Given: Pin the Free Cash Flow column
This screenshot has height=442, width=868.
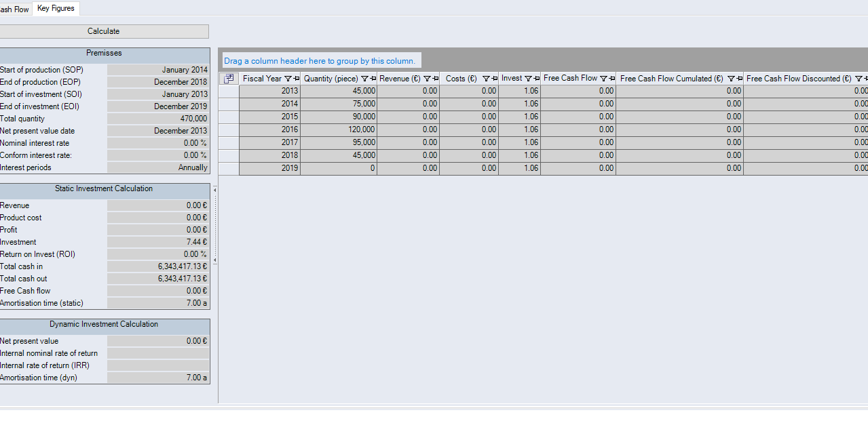Looking at the screenshot, I should (611, 79).
